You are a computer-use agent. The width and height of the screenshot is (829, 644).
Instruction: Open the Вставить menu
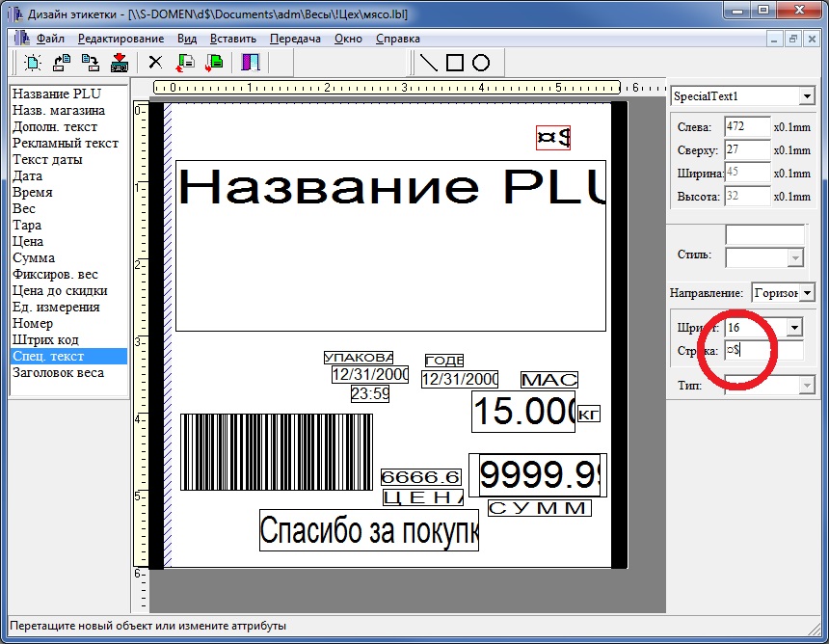(232, 39)
